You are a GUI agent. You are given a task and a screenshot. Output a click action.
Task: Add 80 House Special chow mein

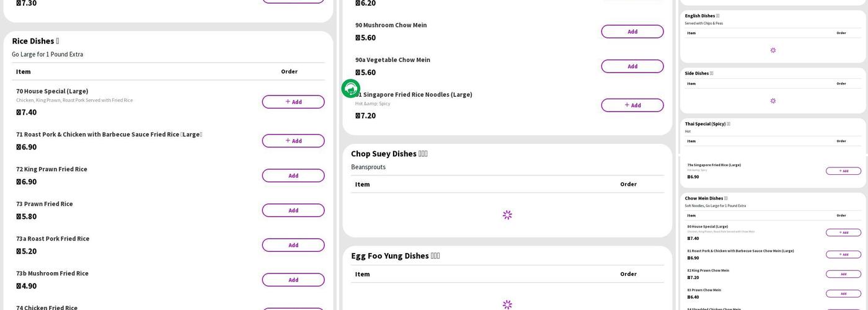[843, 232]
